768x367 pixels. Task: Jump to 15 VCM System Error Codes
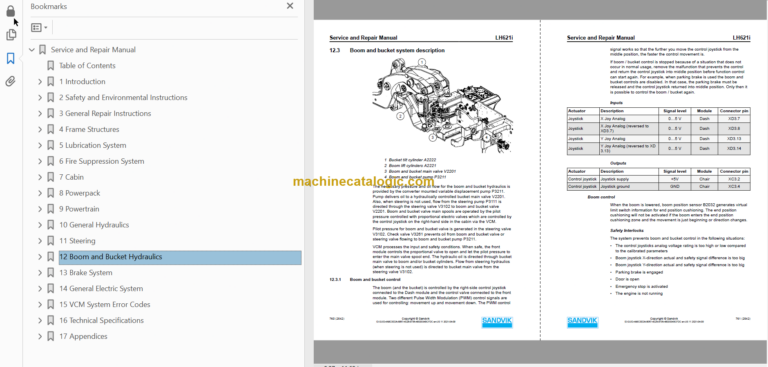tap(105, 304)
